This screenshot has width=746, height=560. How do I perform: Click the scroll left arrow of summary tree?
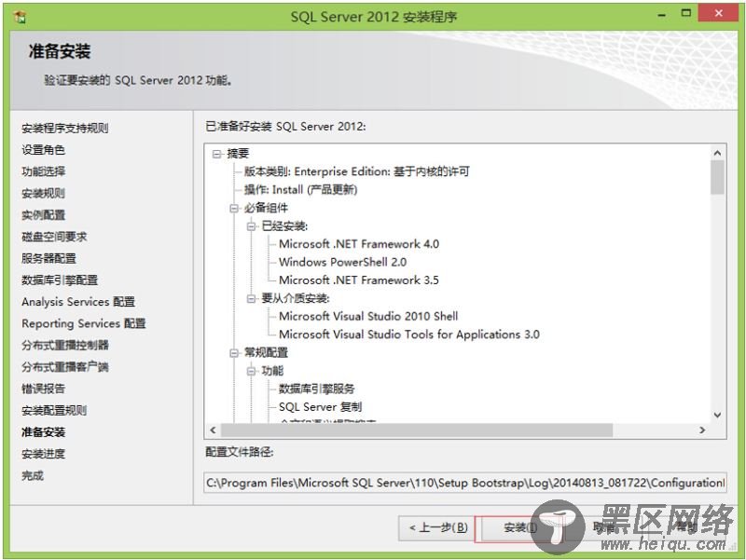[213, 430]
